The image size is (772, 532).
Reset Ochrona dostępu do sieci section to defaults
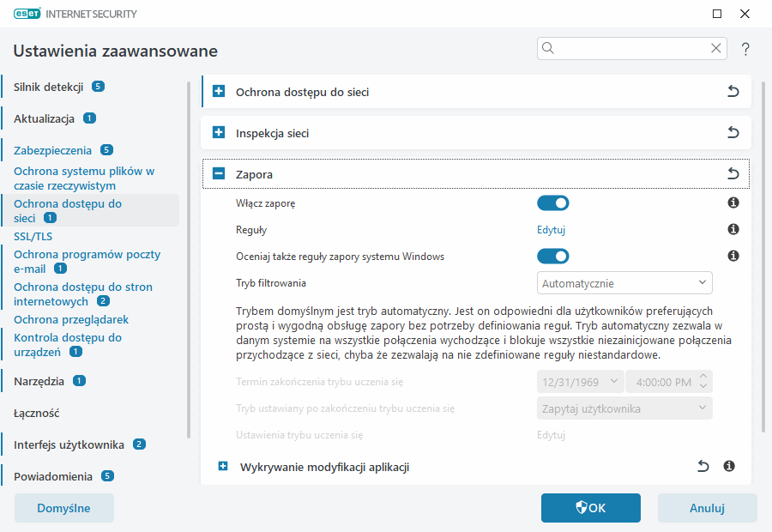click(x=733, y=92)
